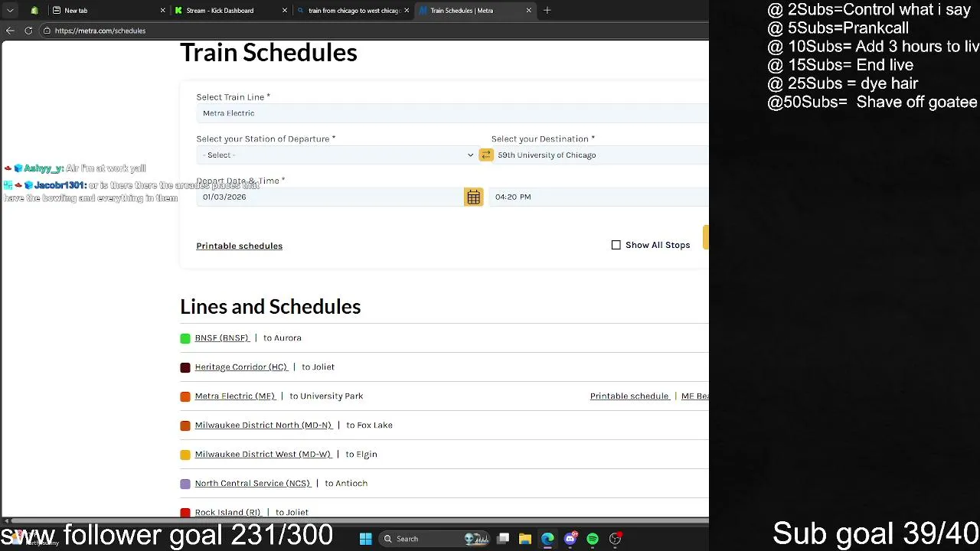Open the Select Train Line dropdown
Image resolution: width=980 pixels, height=551 pixels.
click(x=452, y=113)
